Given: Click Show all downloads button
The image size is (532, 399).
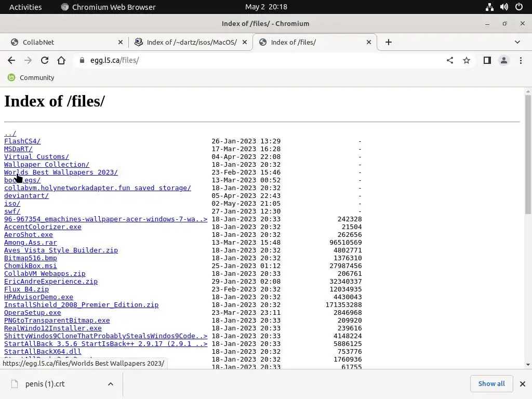Looking at the screenshot, I should (x=491, y=384).
